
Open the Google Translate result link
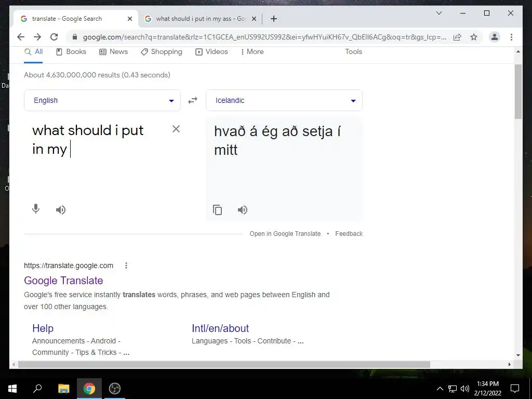click(63, 281)
